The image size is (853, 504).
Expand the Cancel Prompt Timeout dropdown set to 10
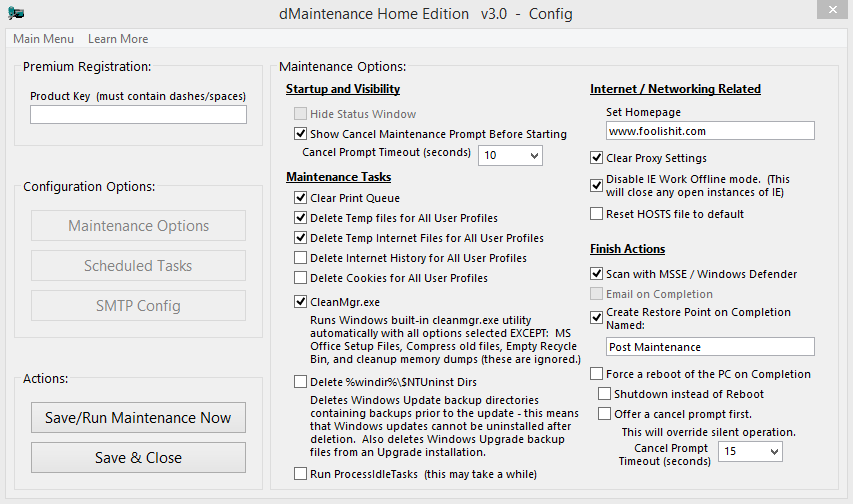pos(510,155)
